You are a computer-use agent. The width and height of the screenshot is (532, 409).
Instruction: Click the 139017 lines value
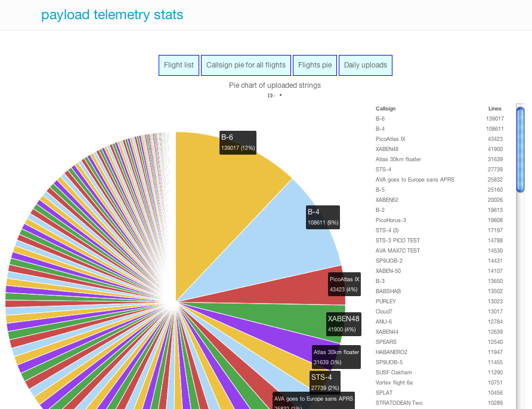(494, 119)
